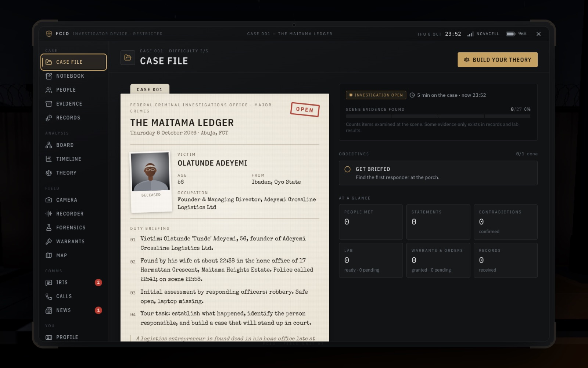
Task: Open the Board analysis icon
Action: coord(49,145)
